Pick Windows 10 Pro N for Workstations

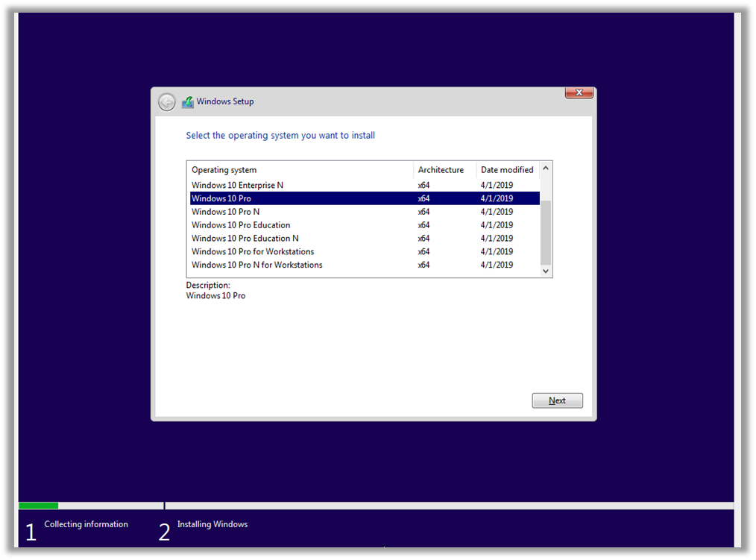pos(365,265)
